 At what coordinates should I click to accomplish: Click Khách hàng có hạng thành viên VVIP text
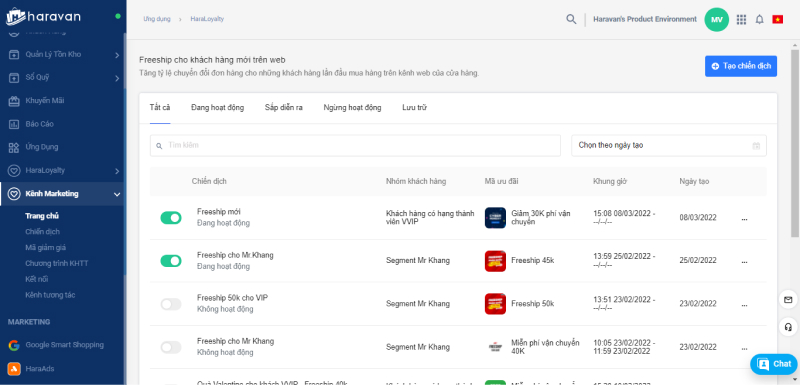click(x=430, y=218)
